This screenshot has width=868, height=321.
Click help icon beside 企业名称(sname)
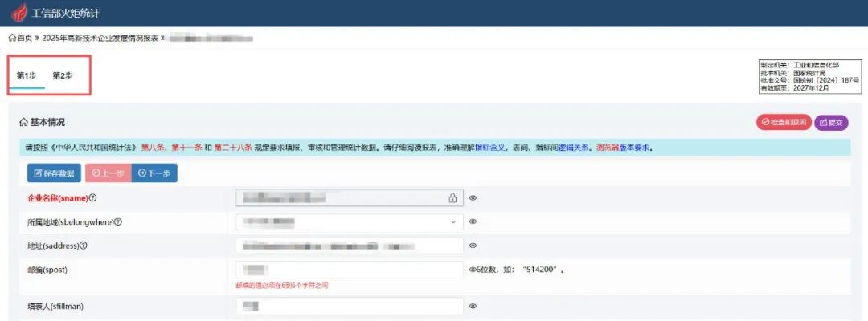click(93, 197)
